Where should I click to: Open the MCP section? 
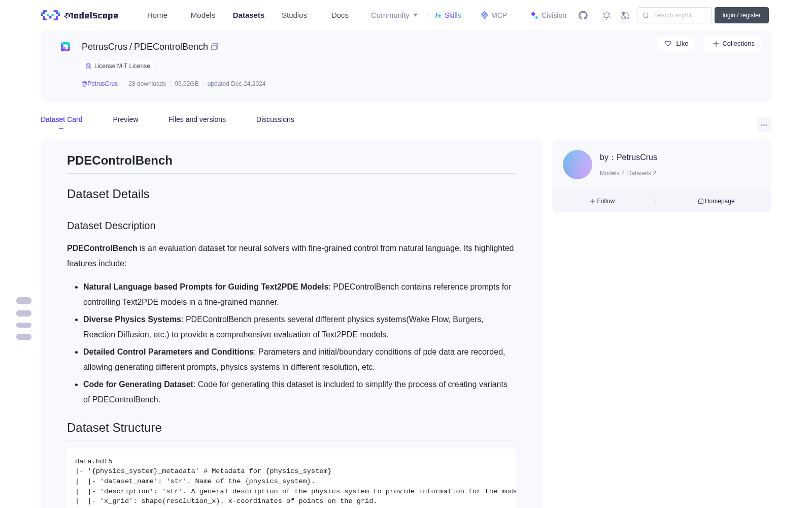[x=493, y=15]
